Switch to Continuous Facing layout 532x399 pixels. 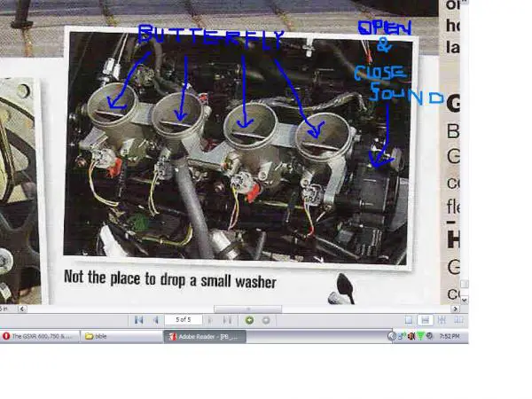point(442,319)
